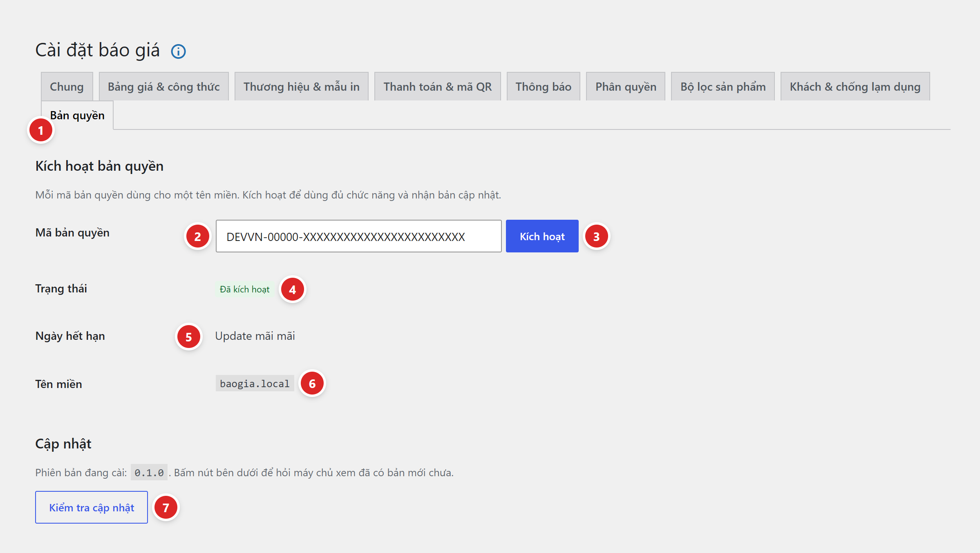Switch to Bộ lọc sản phẩm tab
Screen dimensions: 980x553
723,87
